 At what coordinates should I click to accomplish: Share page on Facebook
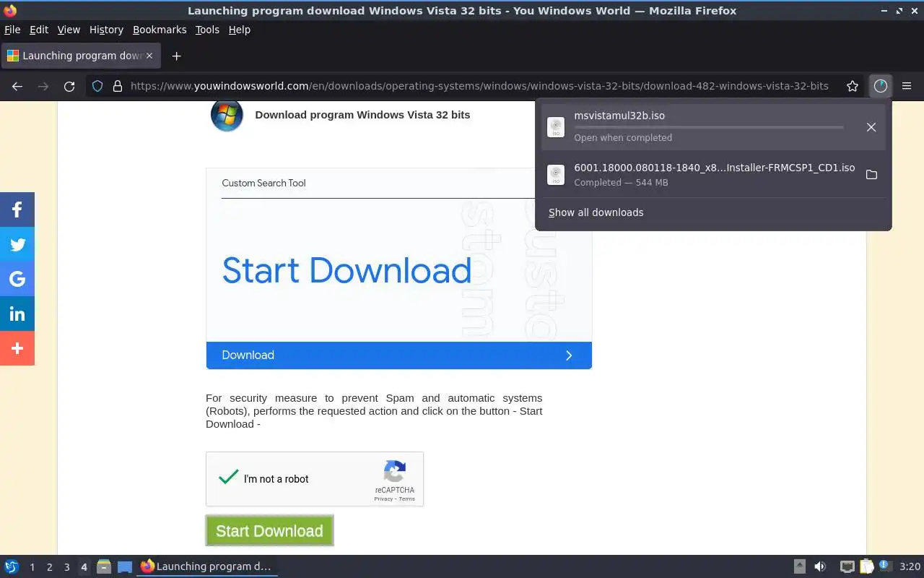(x=17, y=210)
